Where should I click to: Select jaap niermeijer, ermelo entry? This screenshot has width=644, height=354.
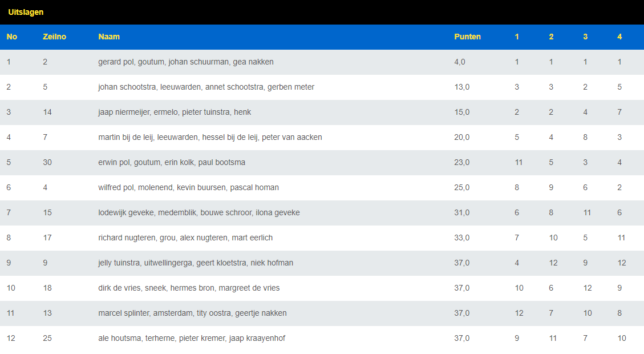pyautogui.click(x=175, y=112)
